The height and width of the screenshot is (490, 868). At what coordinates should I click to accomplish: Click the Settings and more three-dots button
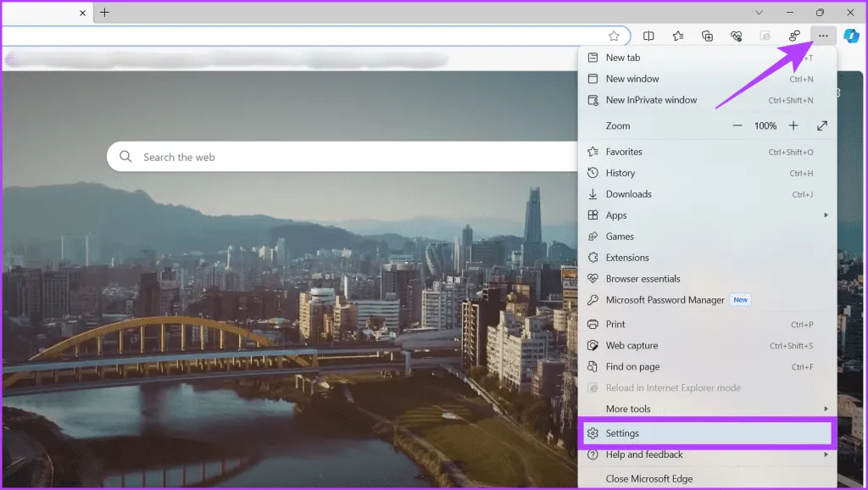(823, 36)
